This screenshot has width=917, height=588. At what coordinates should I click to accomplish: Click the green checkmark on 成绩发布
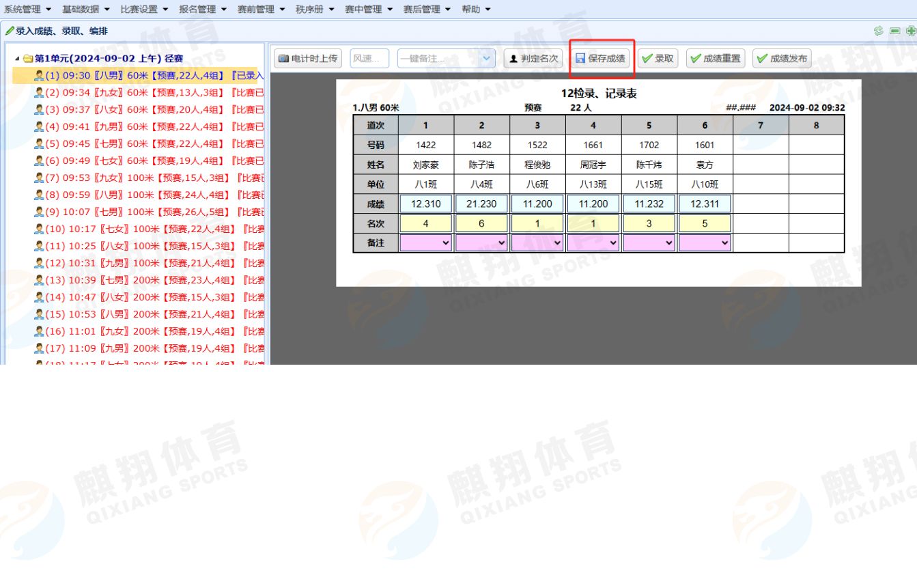coord(762,59)
